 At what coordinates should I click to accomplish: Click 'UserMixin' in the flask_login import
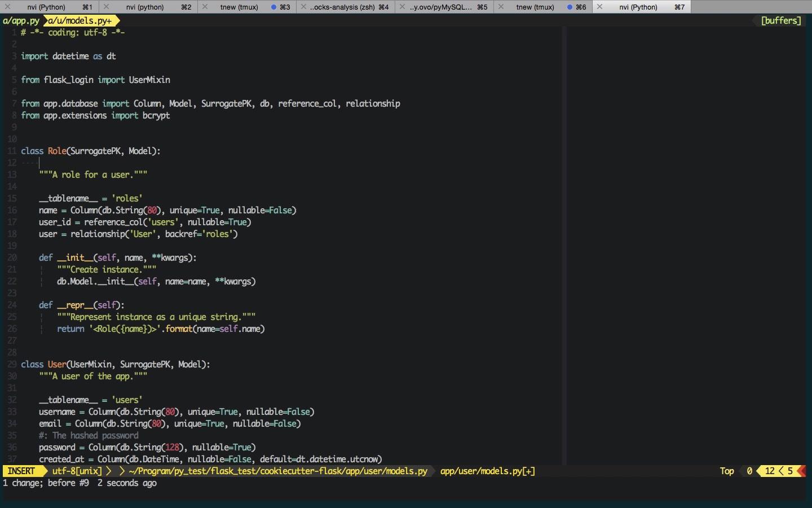click(149, 80)
